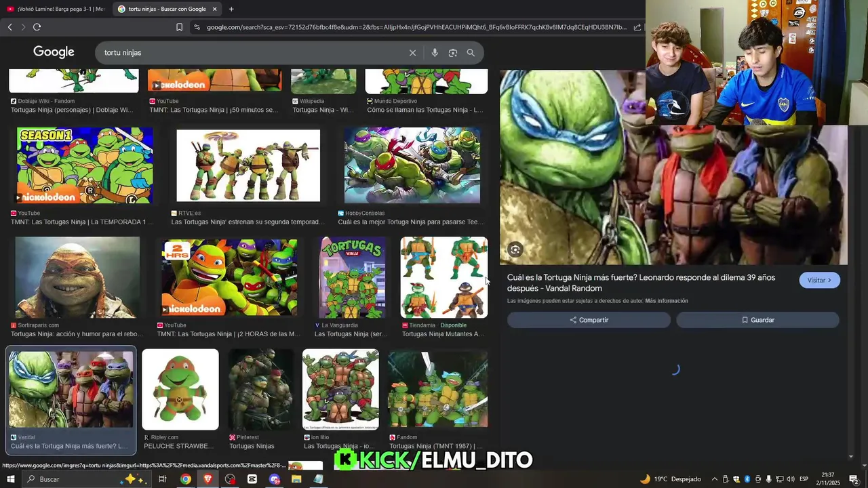Click the large preview image of turtles
The width and height of the screenshot is (868, 488).
click(x=673, y=167)
